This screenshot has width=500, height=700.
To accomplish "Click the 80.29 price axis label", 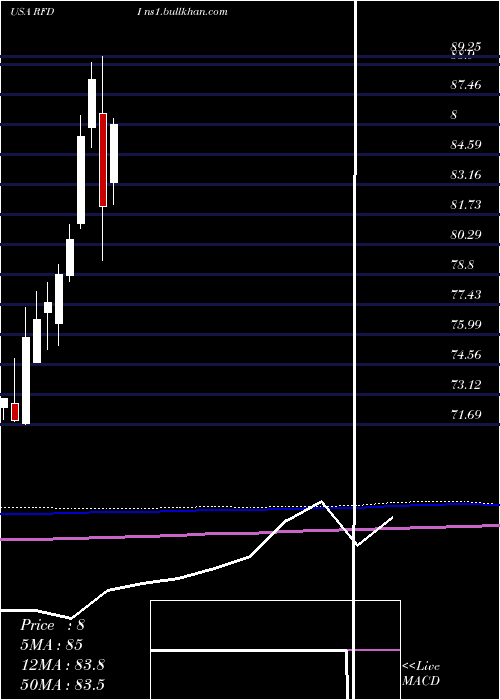I will 466,234.
